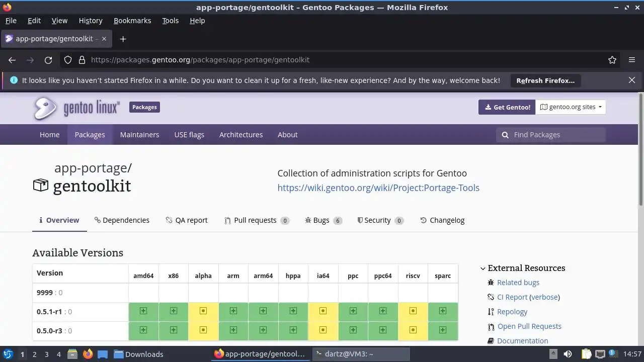Click the tracking protection shield icon

click(68, 60)
